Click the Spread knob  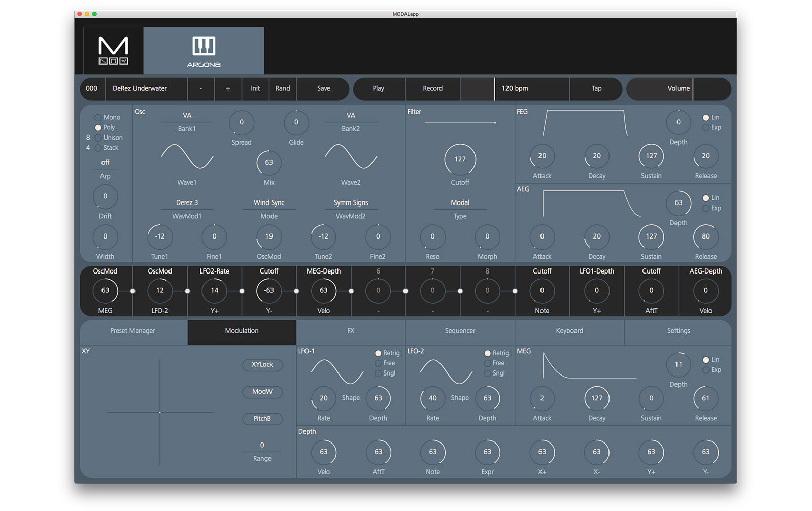pyautogui.click(x=242, y=122)
